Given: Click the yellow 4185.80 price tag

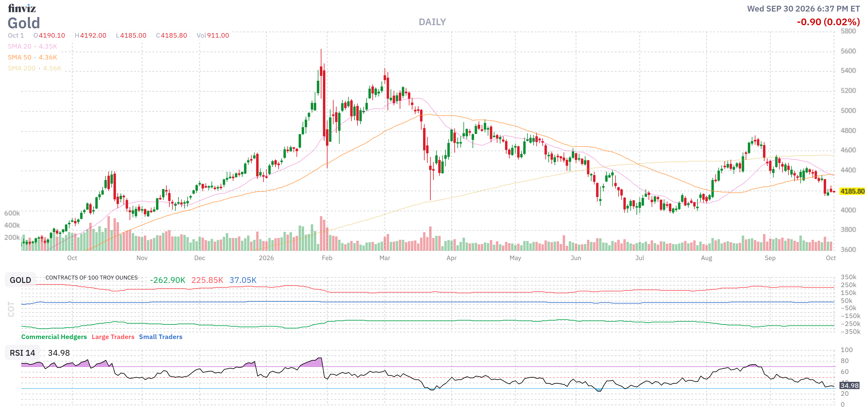Looking at the screenshot, I should [852, 191].
